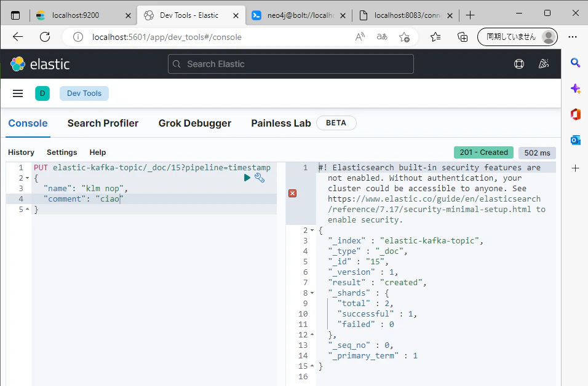This screenshot has width=588, height=386.
Task: Open the console Settings
Action: point(62,152)
